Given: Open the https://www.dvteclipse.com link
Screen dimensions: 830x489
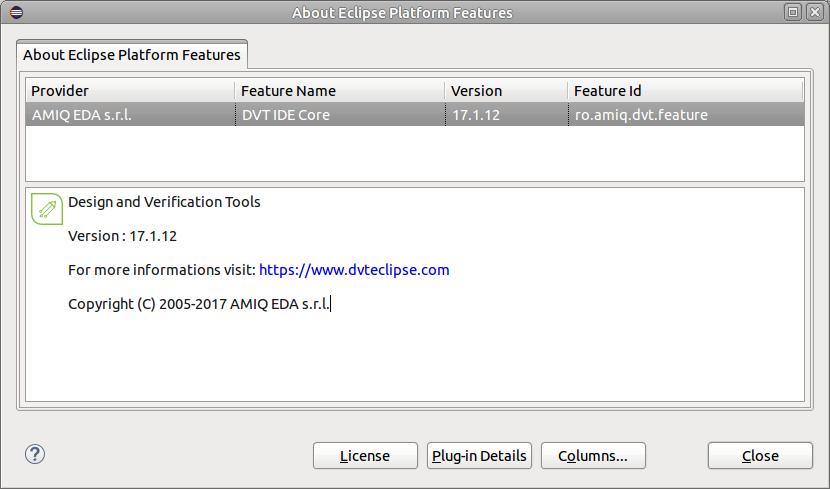Looking at the screenshot, I should click(354, 270).
